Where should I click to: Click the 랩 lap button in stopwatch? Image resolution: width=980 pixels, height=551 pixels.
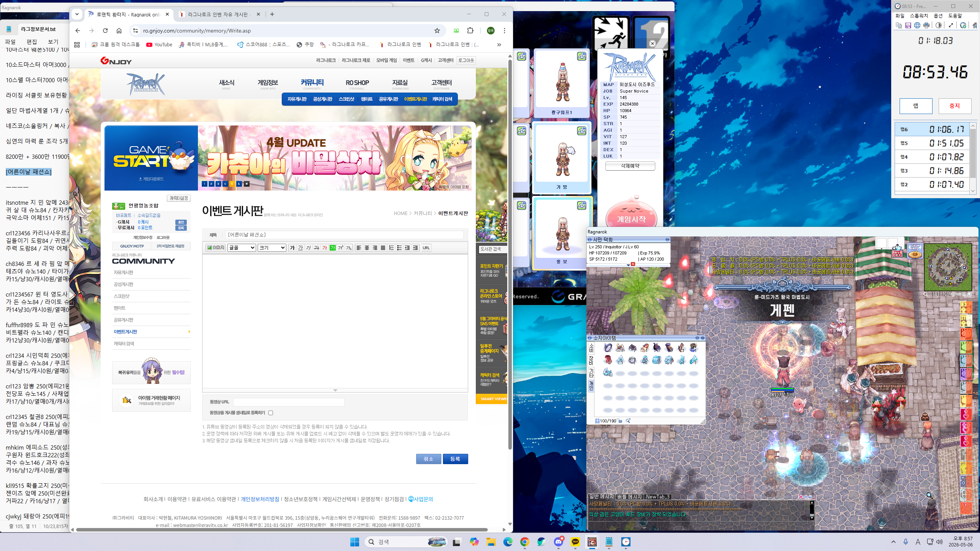click(916, 106)
